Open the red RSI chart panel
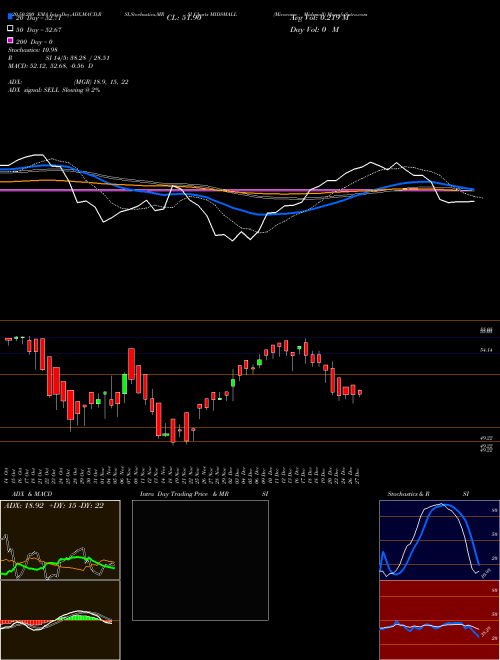The image size is (500, 660). 439,620
